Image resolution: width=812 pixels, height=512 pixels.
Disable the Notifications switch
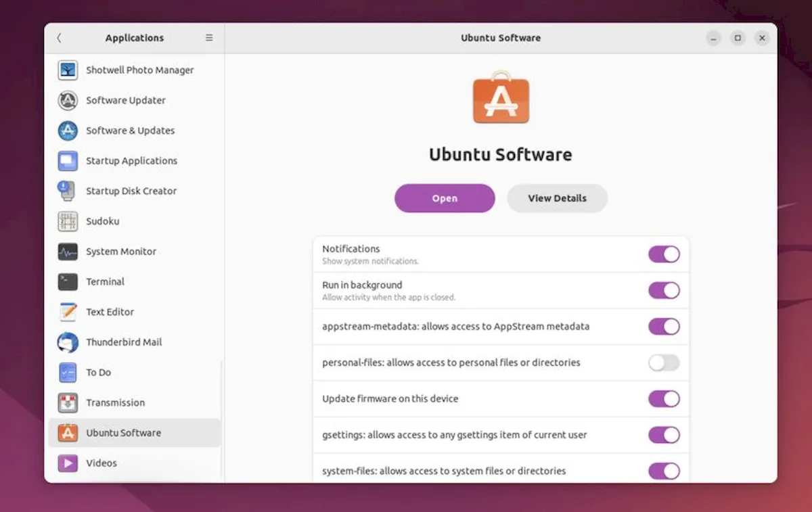664,254
